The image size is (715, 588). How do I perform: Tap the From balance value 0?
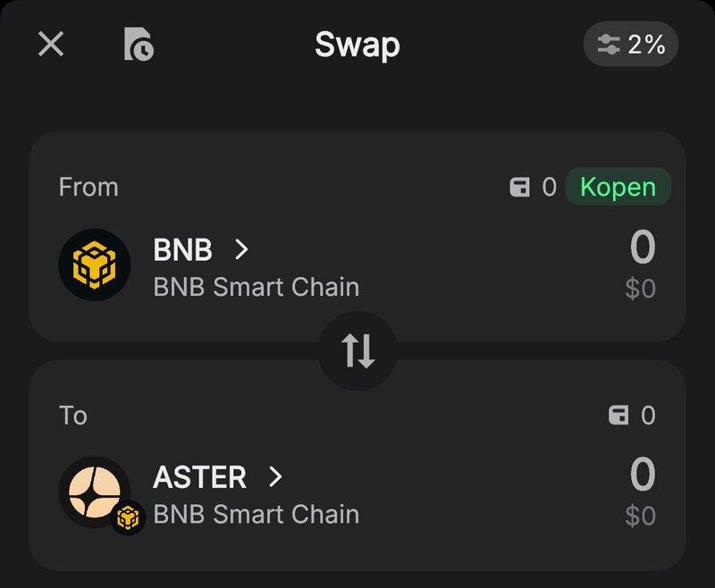click(x=549, y=188)
